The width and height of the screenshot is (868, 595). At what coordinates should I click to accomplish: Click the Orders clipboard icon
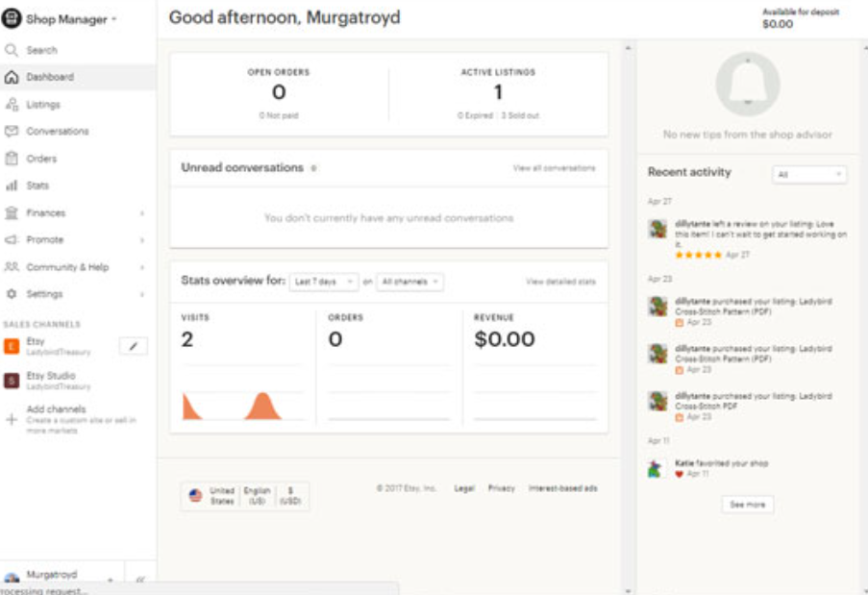(12, 159)
